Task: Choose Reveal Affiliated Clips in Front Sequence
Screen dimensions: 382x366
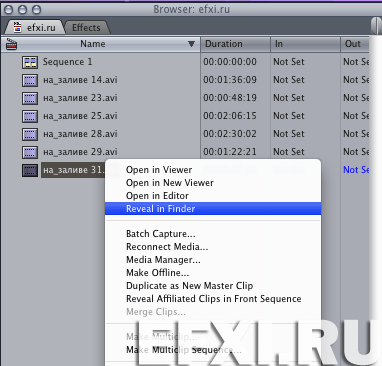Action: pyautogui.click(x=214, y=299)
